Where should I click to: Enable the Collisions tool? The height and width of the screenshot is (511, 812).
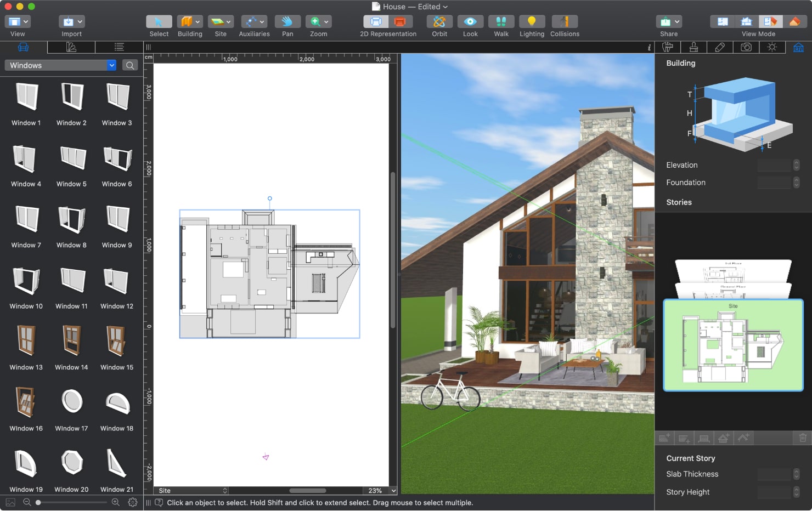(x=564, y=22)
